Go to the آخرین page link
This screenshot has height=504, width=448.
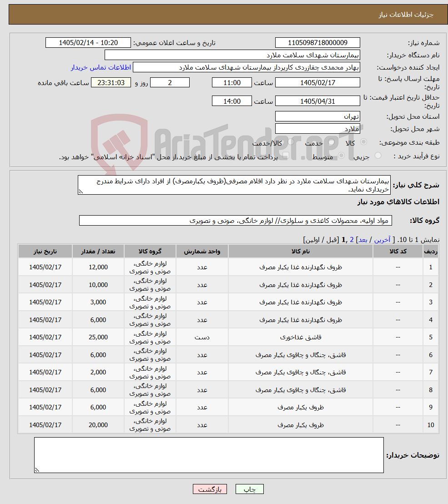tap(382, 240)
